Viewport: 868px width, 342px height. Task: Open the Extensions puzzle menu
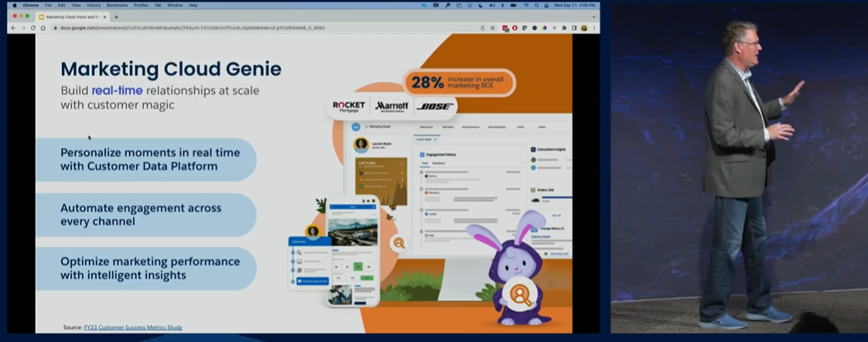pyautogui.click(x=564, y=28)
